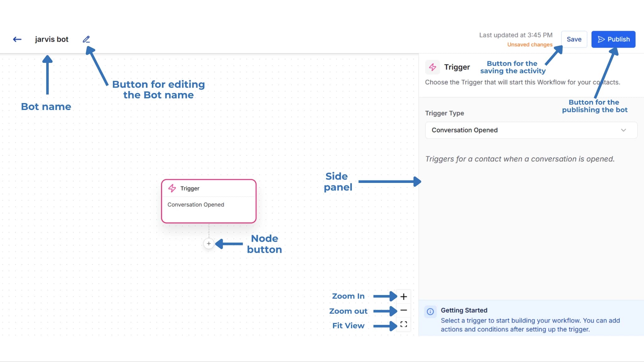Click the lightning icon on the canvas Trigger node
Viewport: 644px width, 362px height.
click(x=172, y=188)
